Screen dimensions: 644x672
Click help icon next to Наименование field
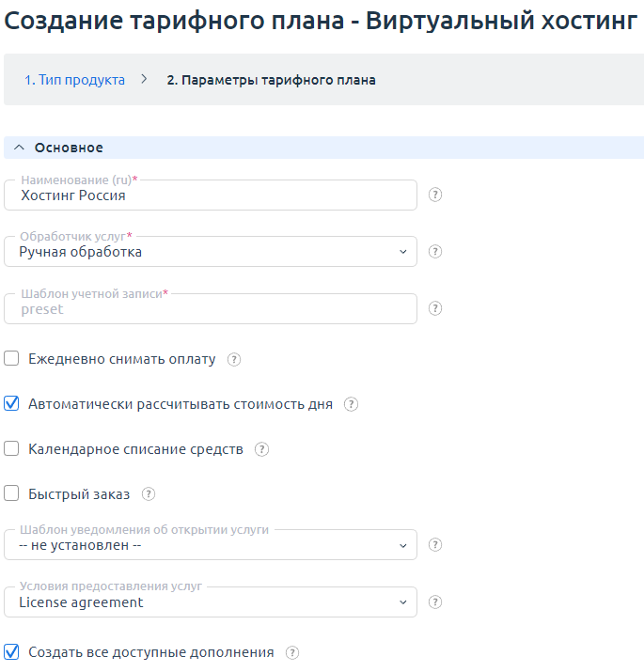tap(435, 195)
